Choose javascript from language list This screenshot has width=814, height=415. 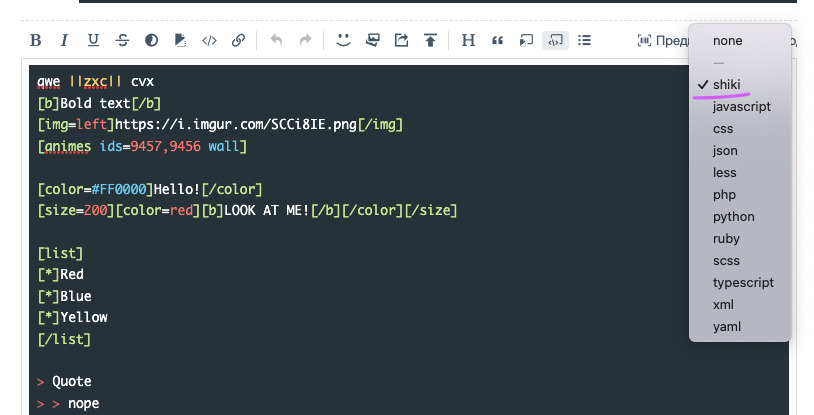(741, 106)
